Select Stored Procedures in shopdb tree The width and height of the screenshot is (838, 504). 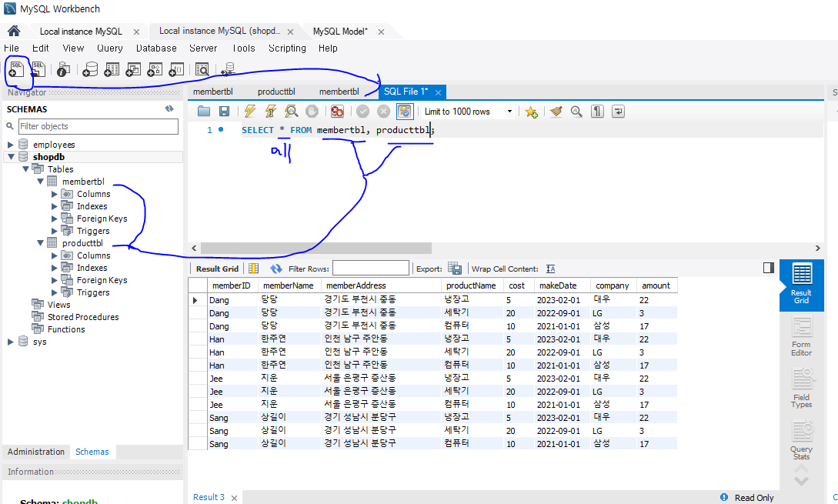point(83,317)
